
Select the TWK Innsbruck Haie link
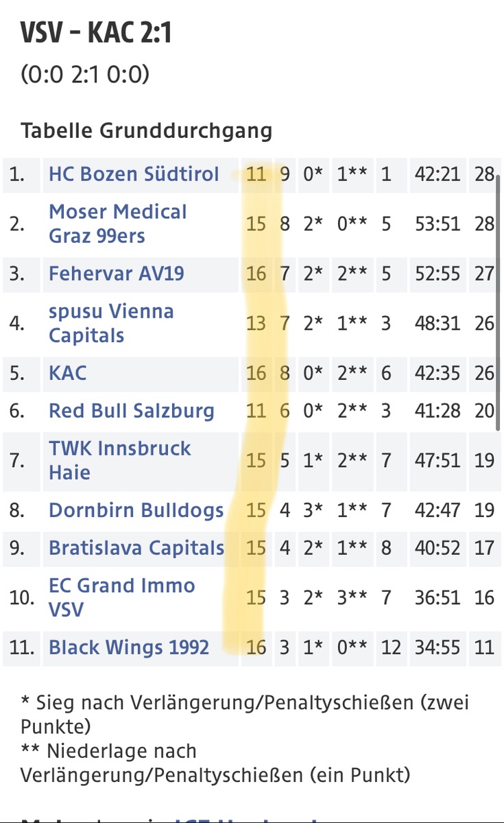(119, 460)
